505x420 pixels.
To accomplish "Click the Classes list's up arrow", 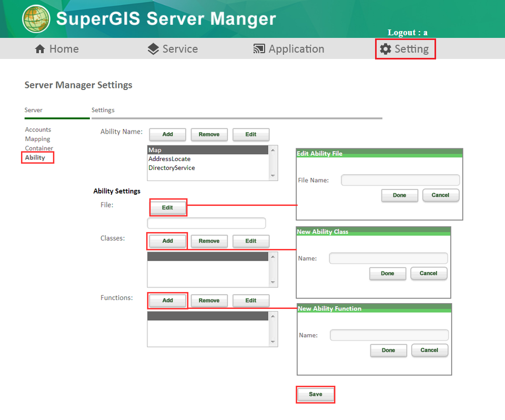I will (273, 256).
